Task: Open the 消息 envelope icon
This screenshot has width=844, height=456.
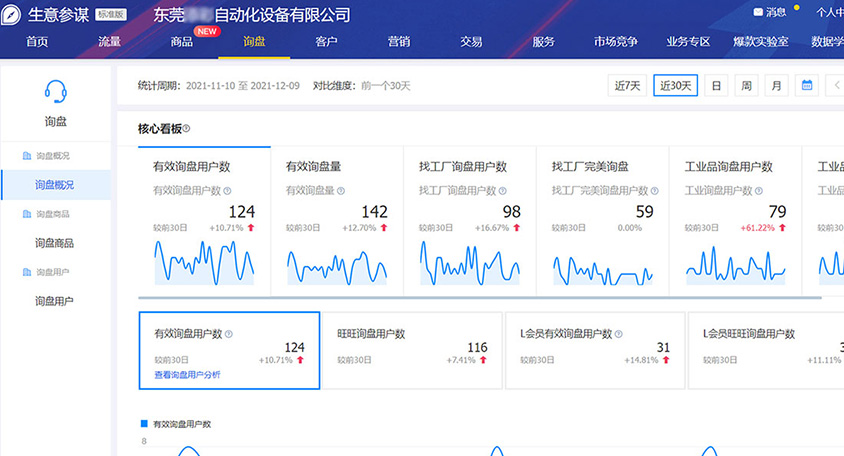Action: 758,12
